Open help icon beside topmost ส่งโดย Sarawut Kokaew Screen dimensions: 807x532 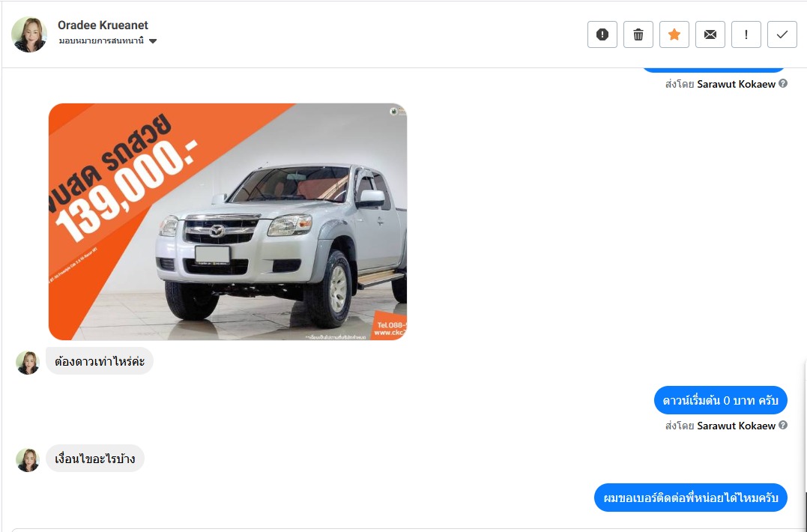point(783,83)
